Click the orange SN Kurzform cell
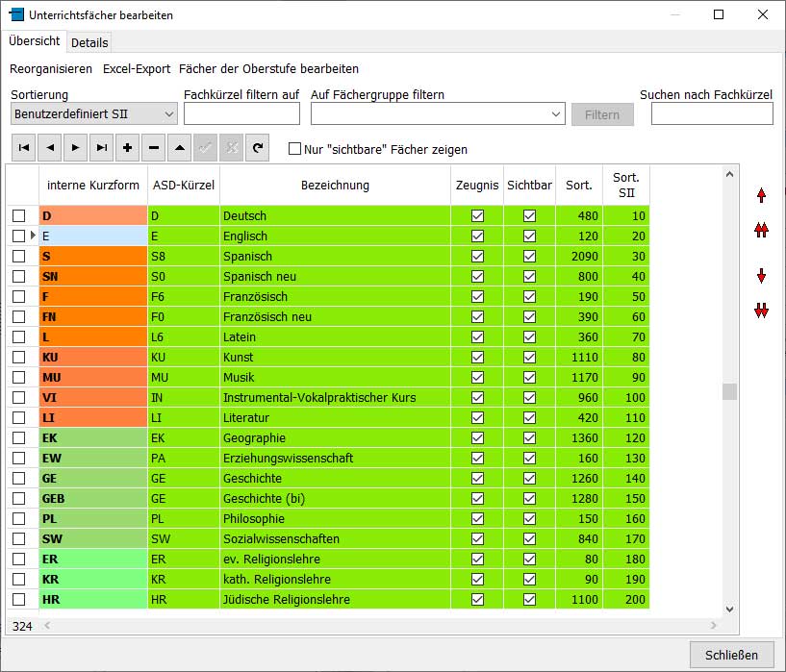 [93, 277]
